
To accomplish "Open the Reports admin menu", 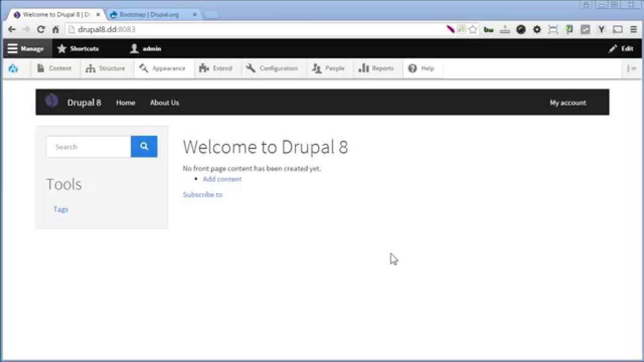I will point(376,68).
